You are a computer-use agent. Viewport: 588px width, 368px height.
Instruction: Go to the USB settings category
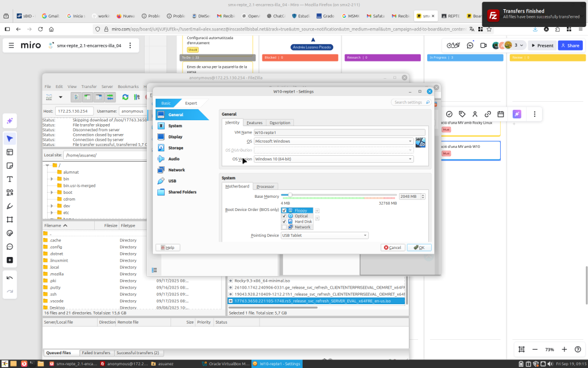pyautogui.click(x=172, y=181)
